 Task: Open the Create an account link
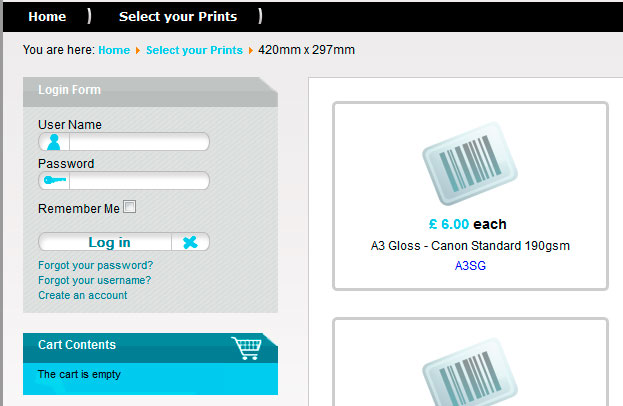(x=83, y=295)
